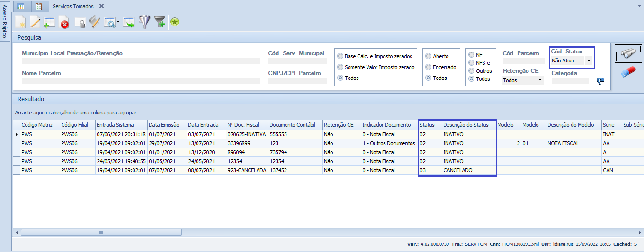Expand the Retenção CE dropdown

coord(539,80)
